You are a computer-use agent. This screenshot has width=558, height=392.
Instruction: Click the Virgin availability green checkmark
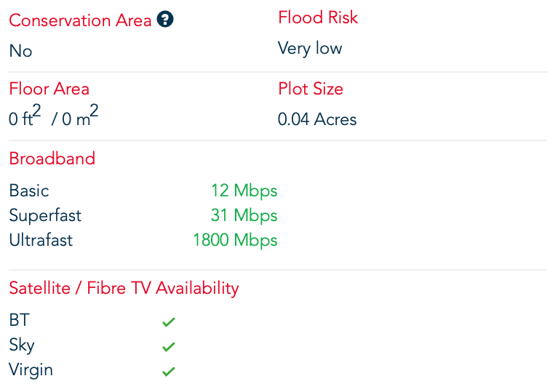pyautogui.click(x=169, y=372)
